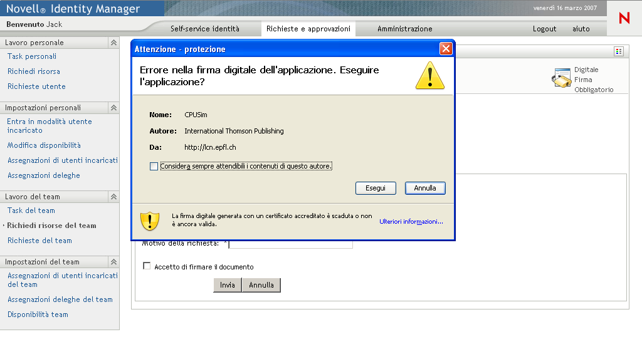Switch to Self-service identità tab
This screenshot has width=642, height=364.
coord(205,29)
